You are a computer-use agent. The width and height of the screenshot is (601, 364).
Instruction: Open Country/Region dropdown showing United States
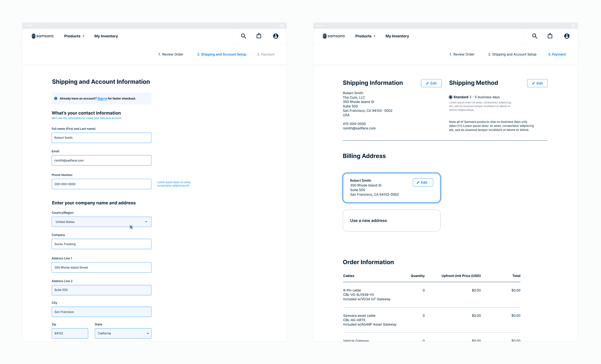click(x=101, y=222)
